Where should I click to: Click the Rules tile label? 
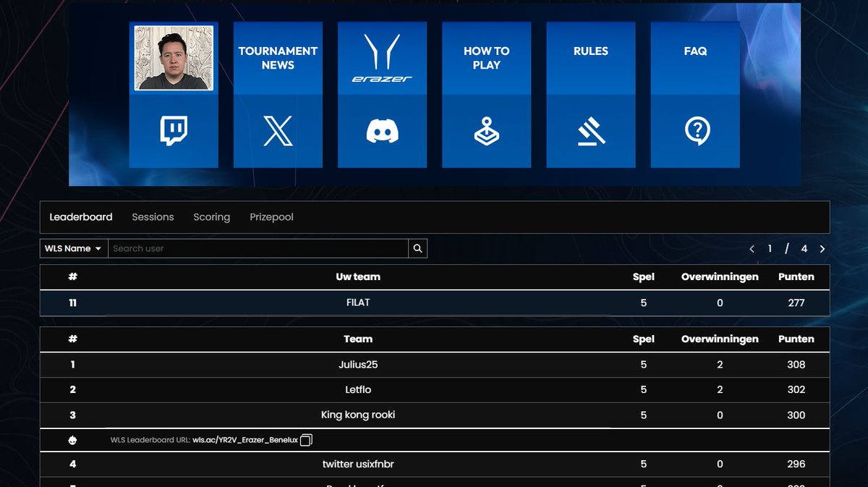pyautogui.click(x=591, y=51)
